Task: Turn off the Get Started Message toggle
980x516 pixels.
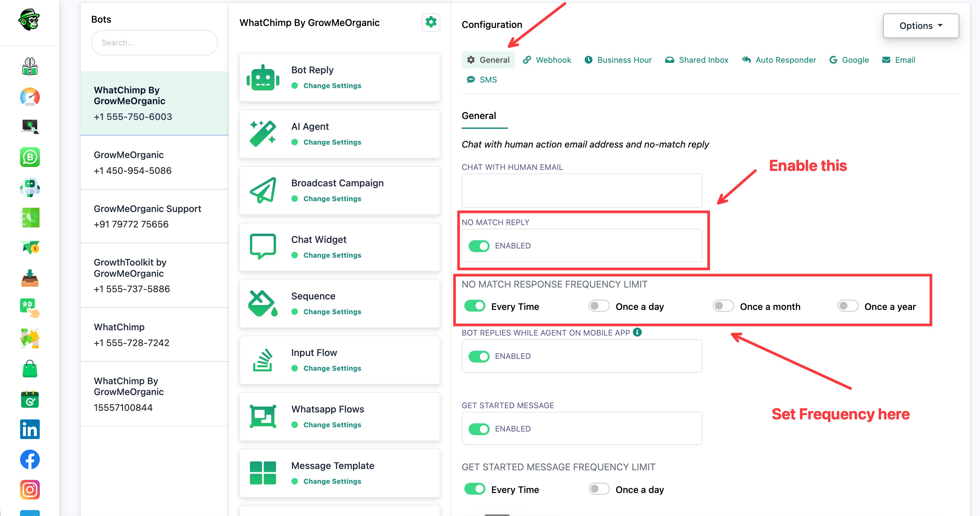Action: 479,429
